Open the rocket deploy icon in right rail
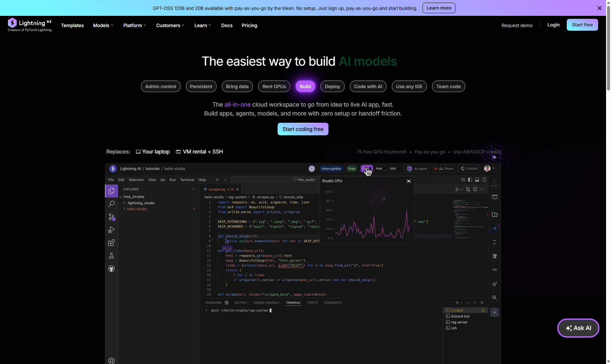The width and height of the screenshot is (611, 364). pos(494,284)
